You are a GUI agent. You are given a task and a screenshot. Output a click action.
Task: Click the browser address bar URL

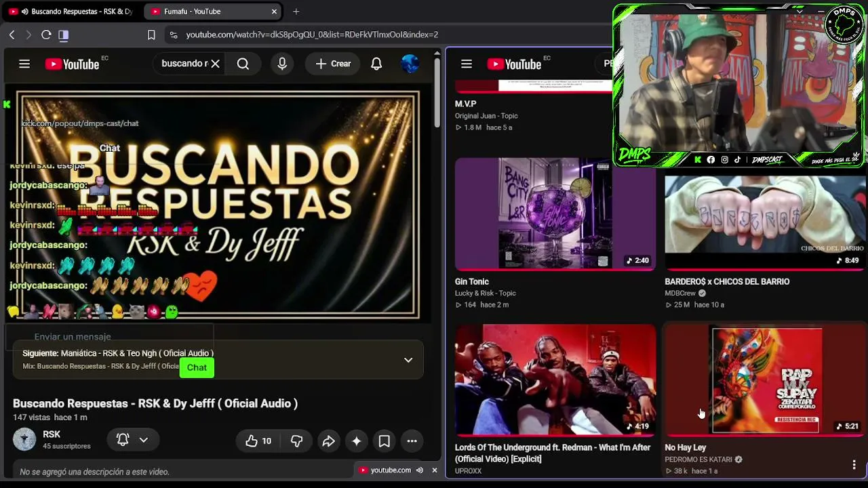(312, 35)
